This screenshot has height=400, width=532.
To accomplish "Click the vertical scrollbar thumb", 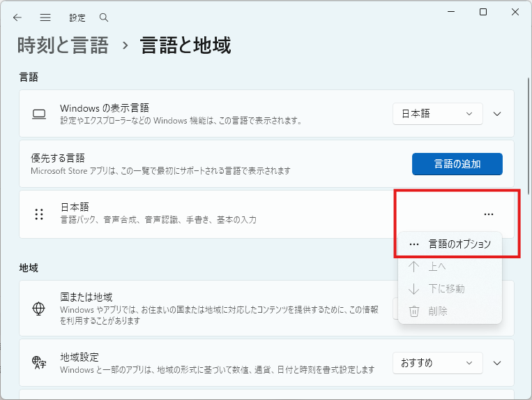I will click(529, 136).
